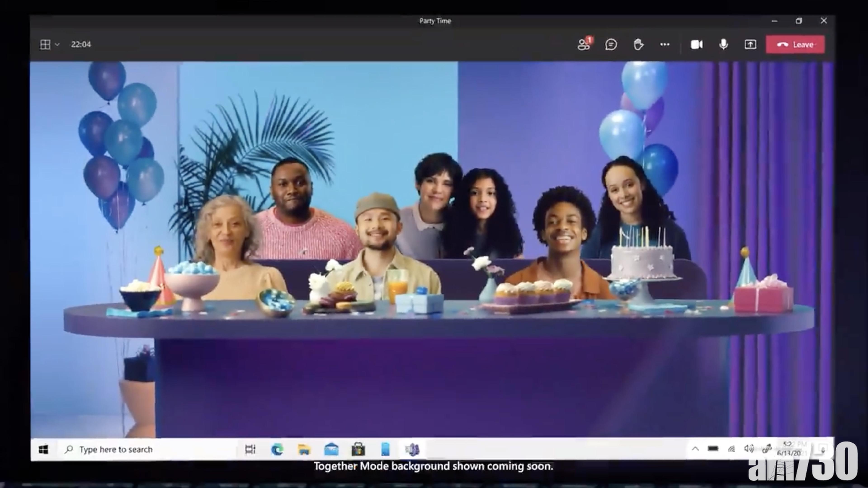Raise your hand in the meeting
The image size is (868, 488).
tap(638, 45)
